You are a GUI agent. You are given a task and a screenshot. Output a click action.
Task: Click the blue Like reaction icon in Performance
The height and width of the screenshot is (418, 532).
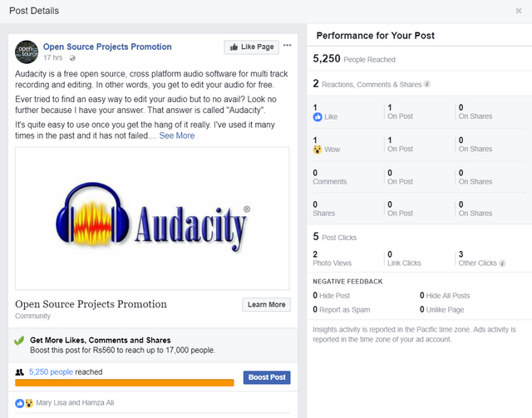tap(318, 118)
